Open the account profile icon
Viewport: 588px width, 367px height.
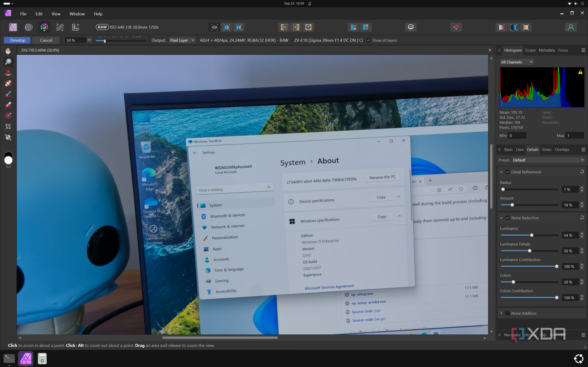pos(571,27)
